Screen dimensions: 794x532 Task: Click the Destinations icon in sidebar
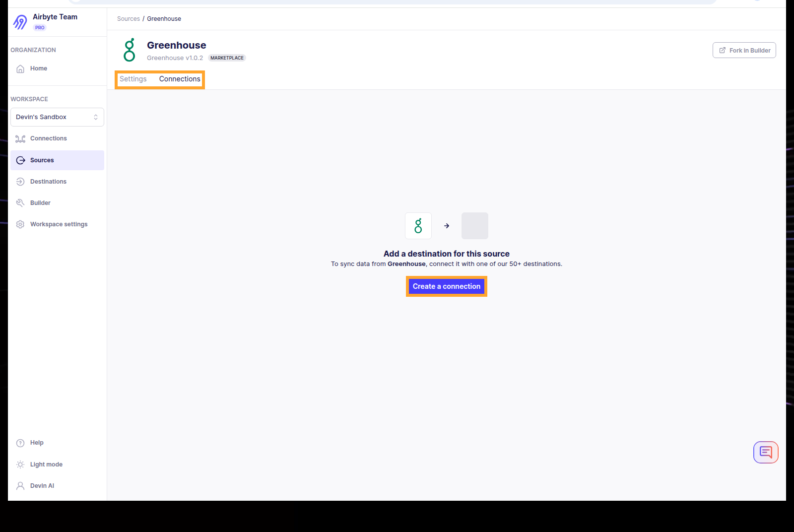pos(20,182)
